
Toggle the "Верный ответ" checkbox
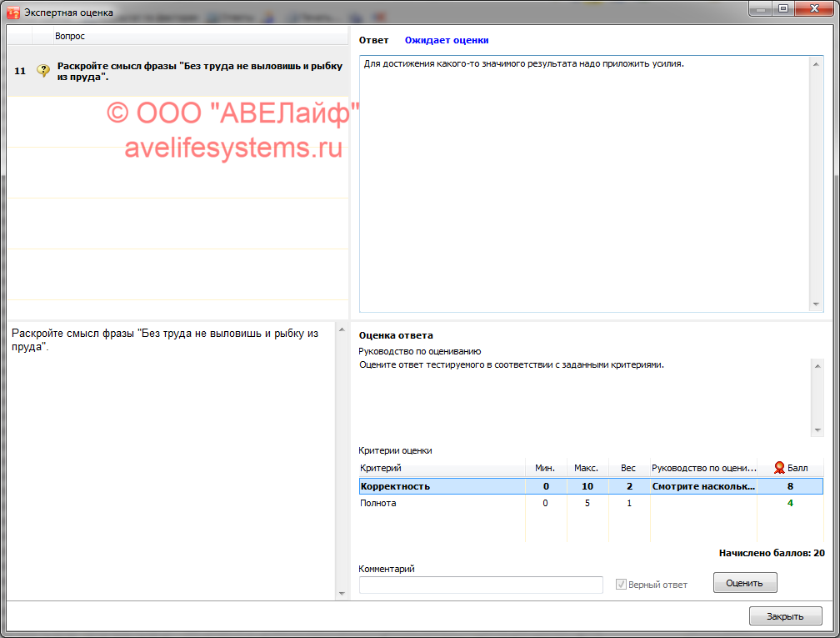pos(621,585)
